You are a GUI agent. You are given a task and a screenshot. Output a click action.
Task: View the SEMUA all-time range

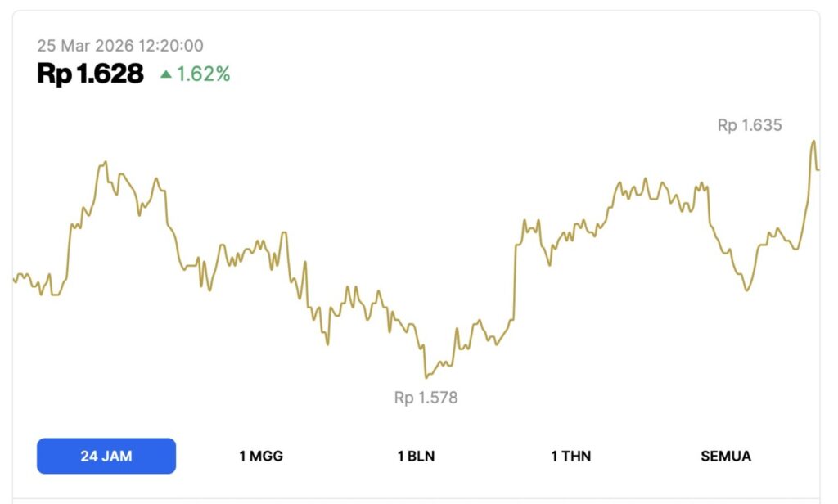click(725, 456)
